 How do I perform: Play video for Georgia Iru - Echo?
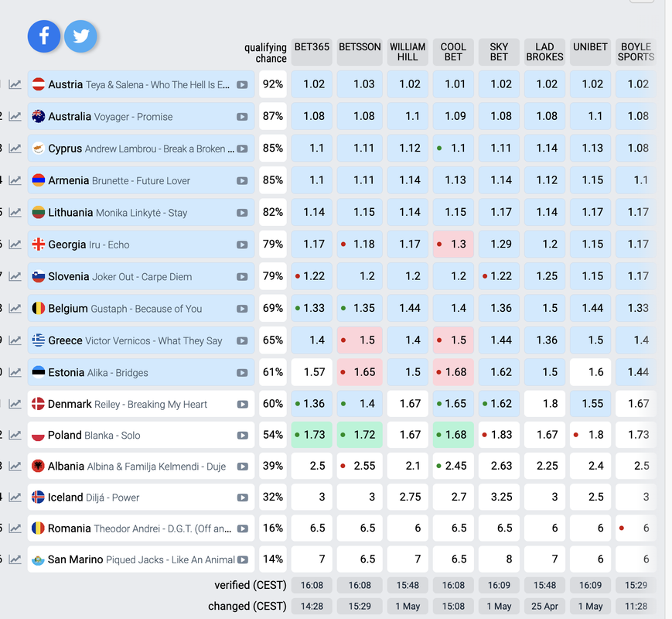pyautogui.click(x=242, y=245)
